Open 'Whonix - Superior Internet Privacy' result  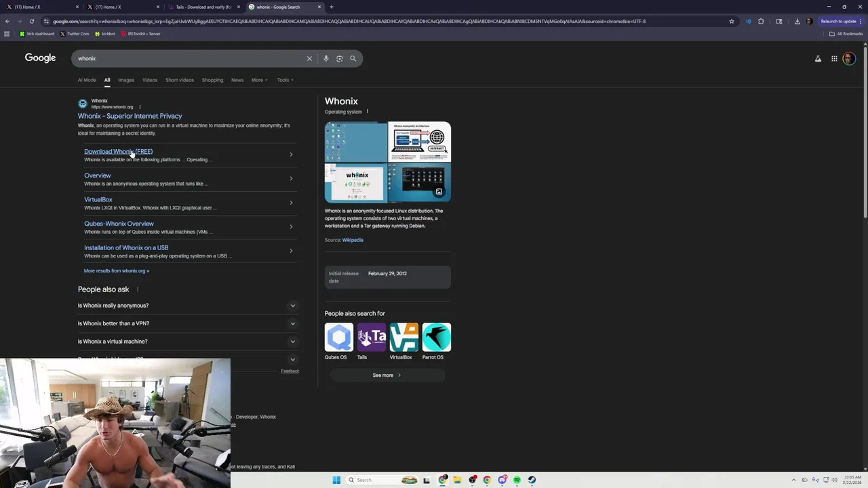130,116
